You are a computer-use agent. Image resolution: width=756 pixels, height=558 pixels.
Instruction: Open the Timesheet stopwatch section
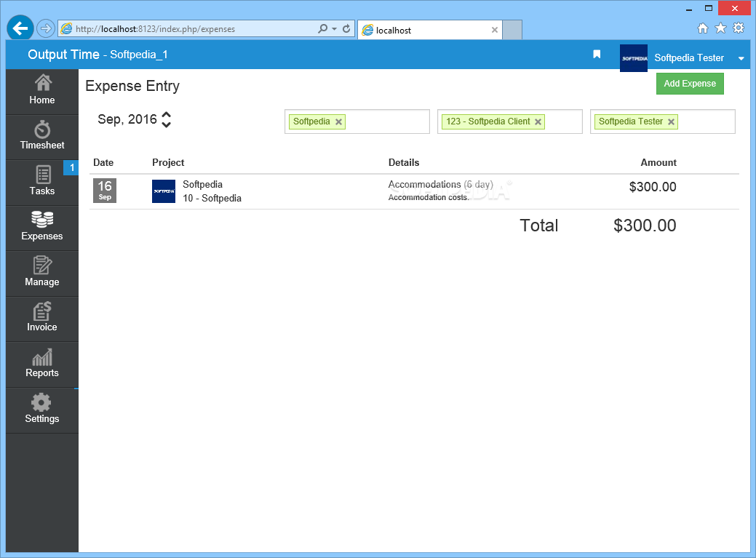coord(42,137)
